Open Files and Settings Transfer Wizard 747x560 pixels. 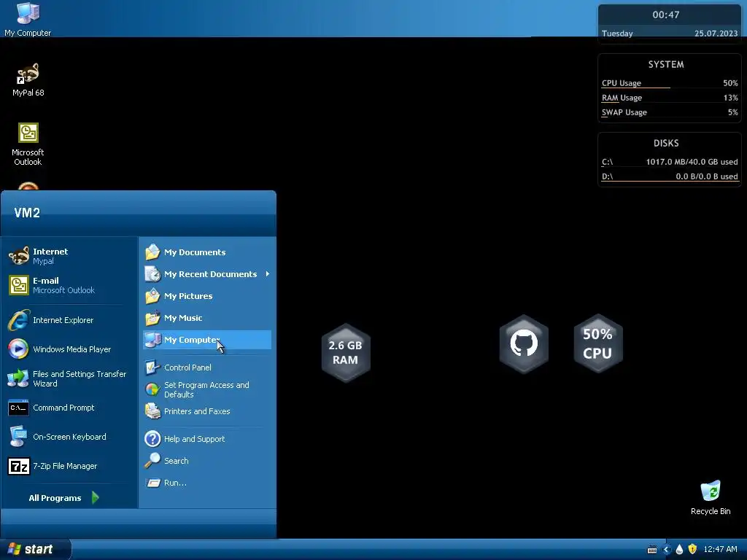(x=69, y=378)
